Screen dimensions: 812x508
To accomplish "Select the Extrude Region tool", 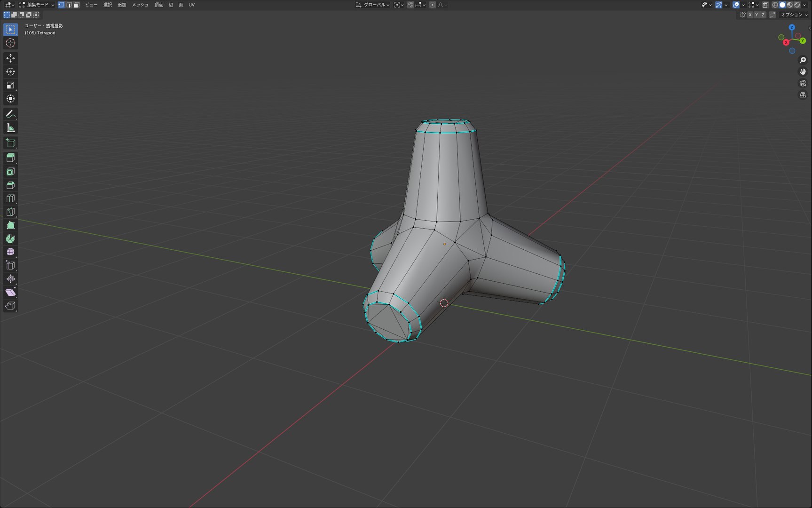I will (10, 158).
